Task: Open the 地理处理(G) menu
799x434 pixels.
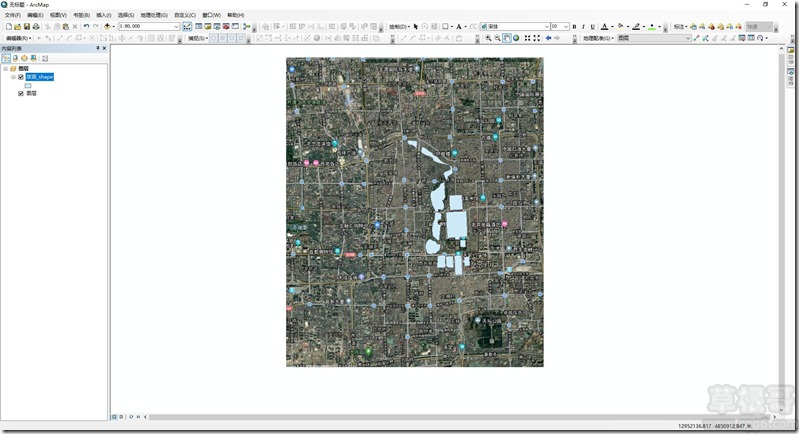Action: [x=154, y=15]
